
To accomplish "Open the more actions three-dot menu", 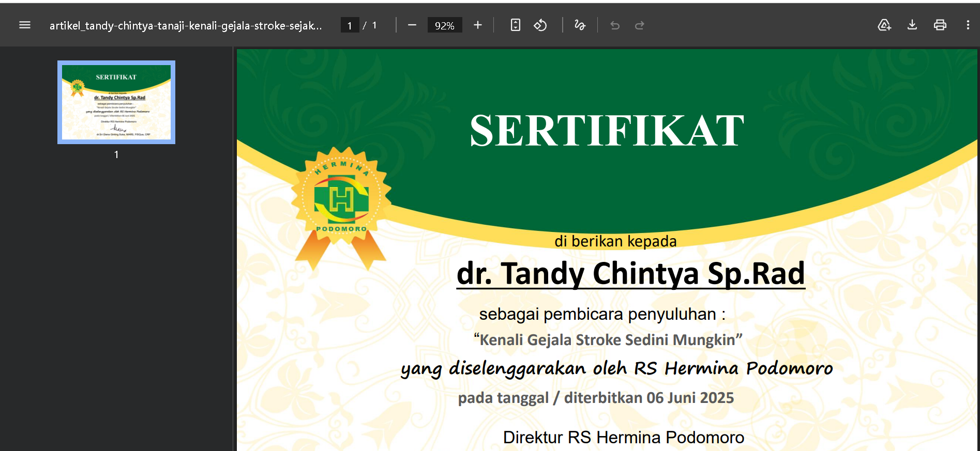I will [x=968, y=25].
